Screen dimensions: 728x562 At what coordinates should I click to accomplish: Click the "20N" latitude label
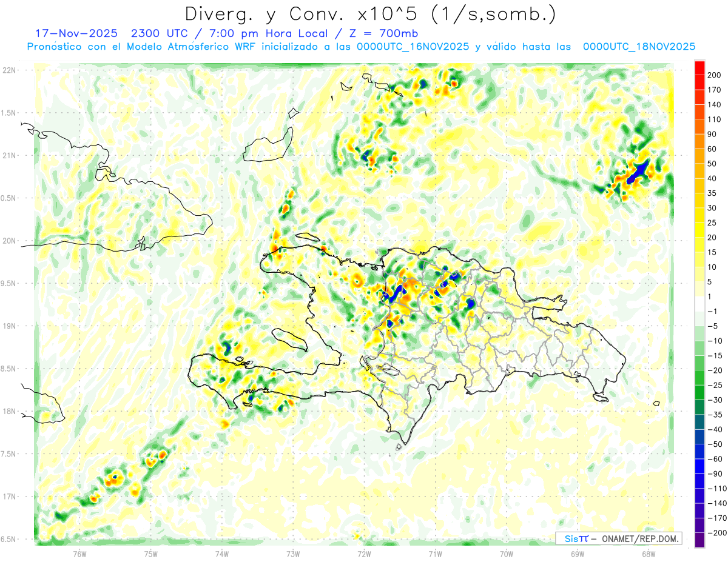point(8,241)
